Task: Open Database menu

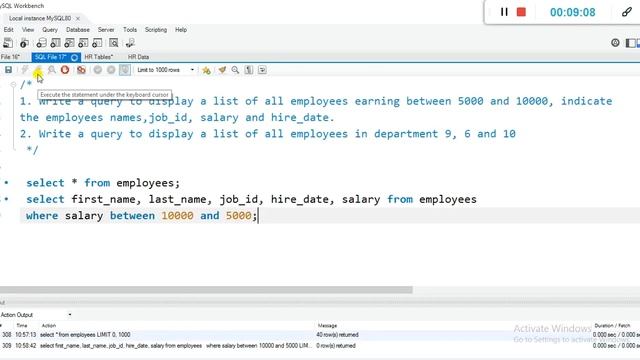Action: point(78,30)
